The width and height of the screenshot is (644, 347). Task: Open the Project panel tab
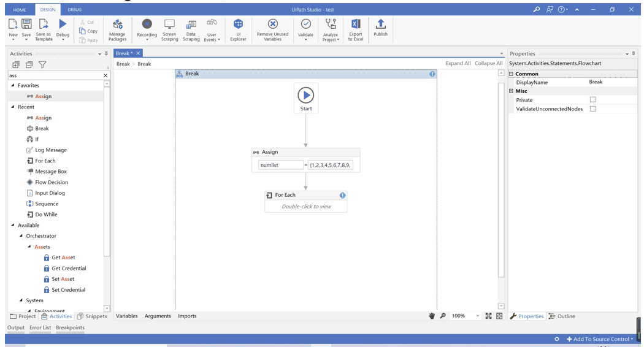point(23,316)
